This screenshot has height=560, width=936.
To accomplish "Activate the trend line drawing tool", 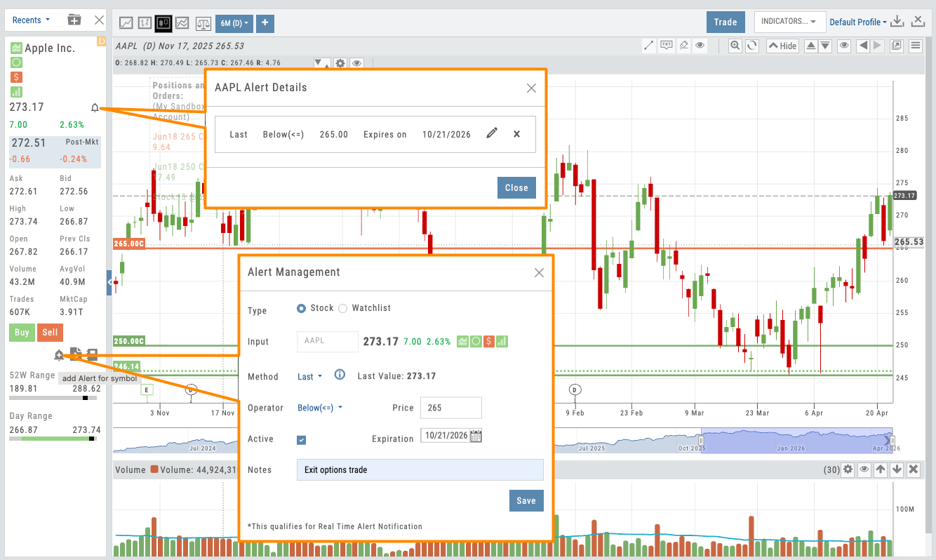I will [x=648, y=45].
